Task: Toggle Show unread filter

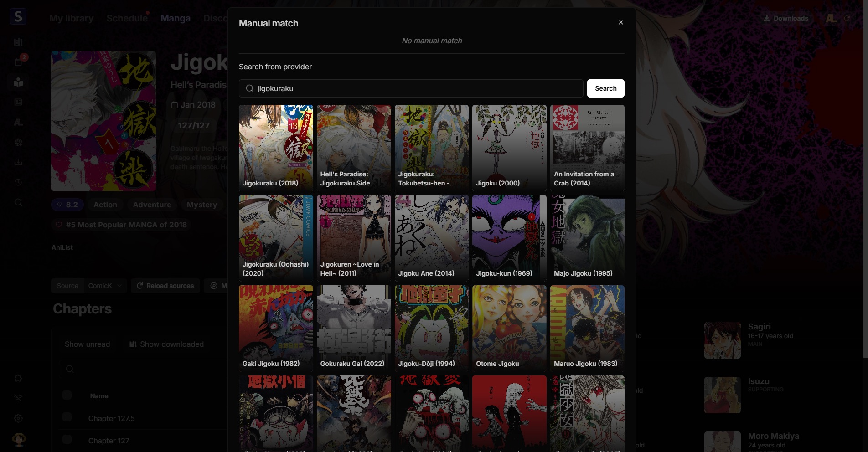Action: coord(87,344)
